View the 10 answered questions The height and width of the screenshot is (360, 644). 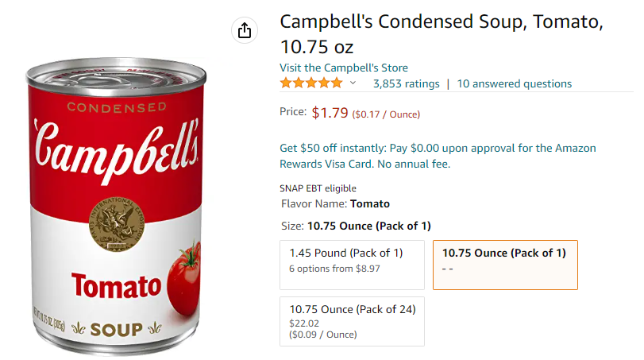tap(514, 83)
